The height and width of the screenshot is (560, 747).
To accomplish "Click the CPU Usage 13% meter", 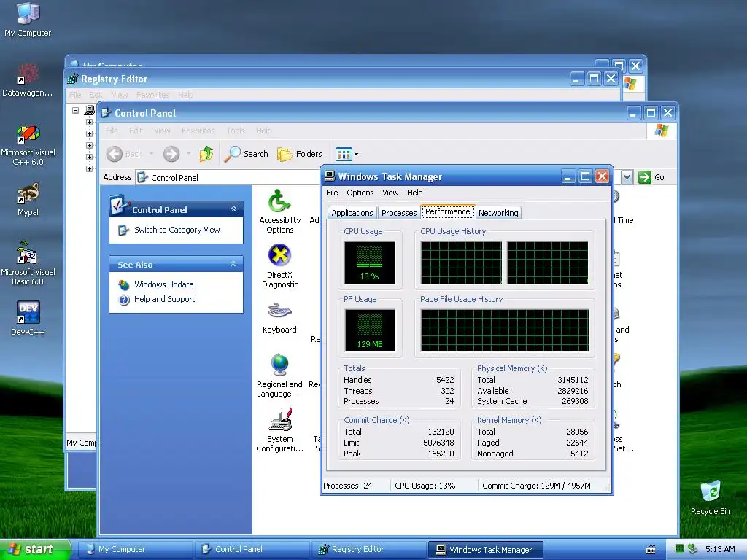I will coord(369,262).
